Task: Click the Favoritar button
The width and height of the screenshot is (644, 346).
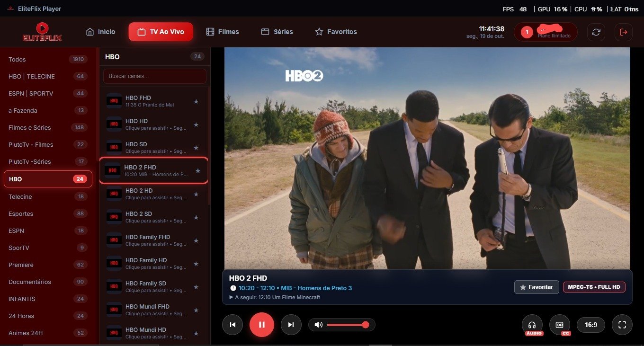Action: pyautogui.click(x=537, y=287)
